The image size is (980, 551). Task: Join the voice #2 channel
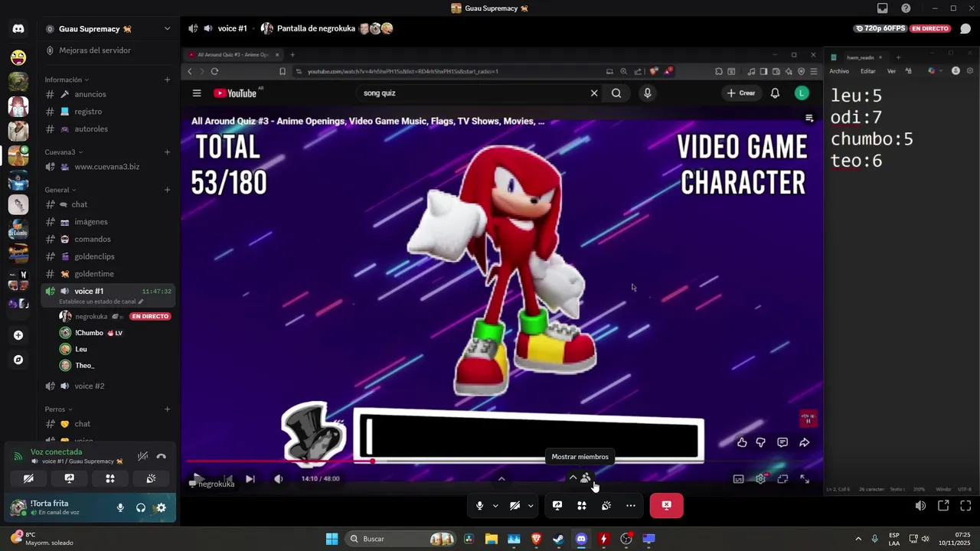tap(107, 386)
